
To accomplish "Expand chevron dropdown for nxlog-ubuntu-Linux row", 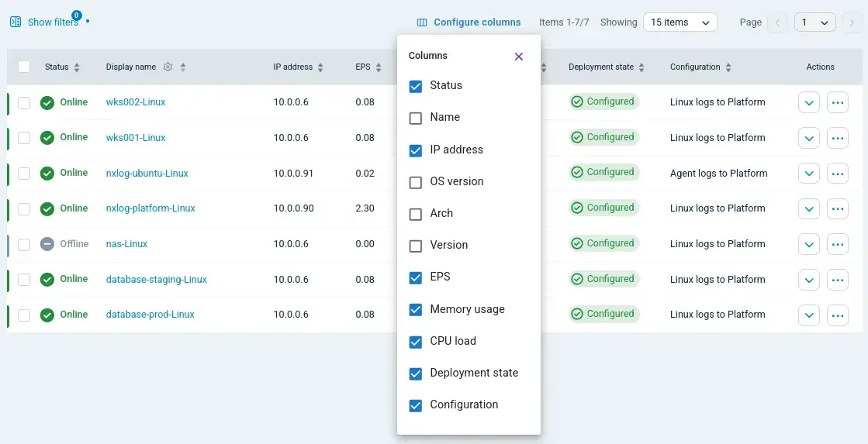I will [x=808, y=174].
